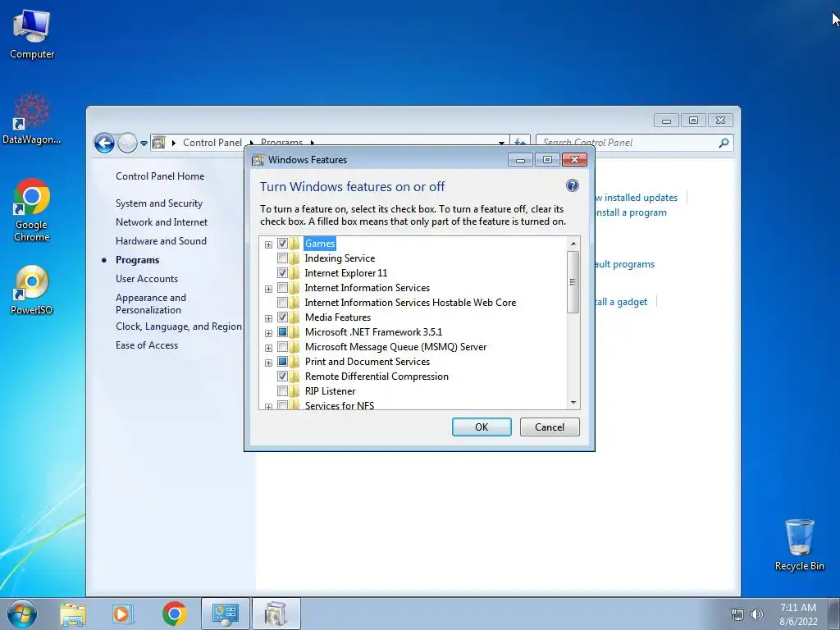Toggle Microsoft .NET Framework 3.5.1 checkbox
This screenshot has width=840, height=630.
pos(282,331)
